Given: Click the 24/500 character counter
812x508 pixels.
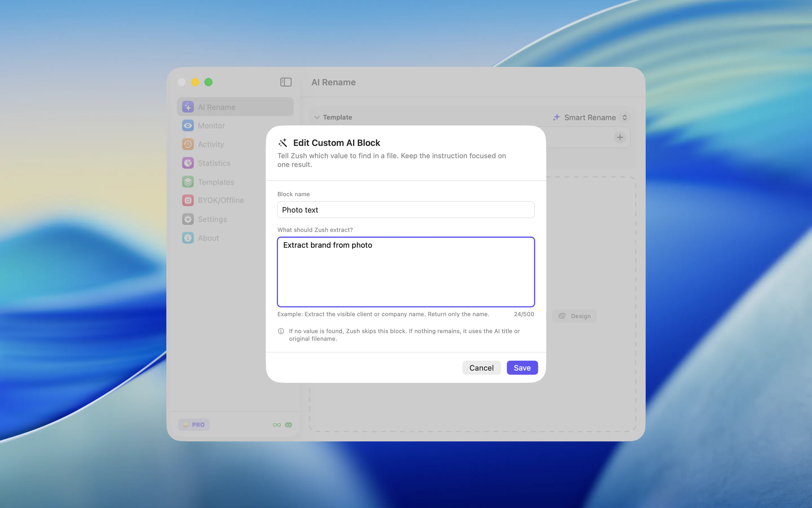Looking at the screenshot, I should [524, 314].
